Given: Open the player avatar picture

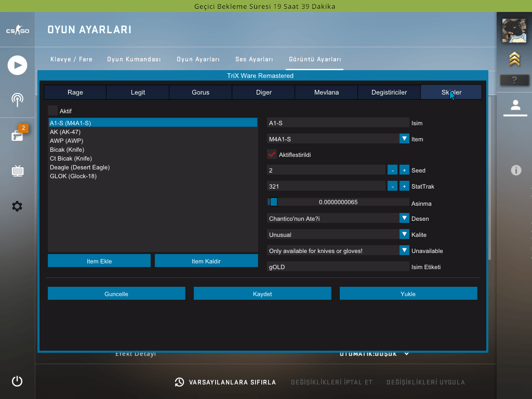Looking at the screenshot, I should point(514,31).
